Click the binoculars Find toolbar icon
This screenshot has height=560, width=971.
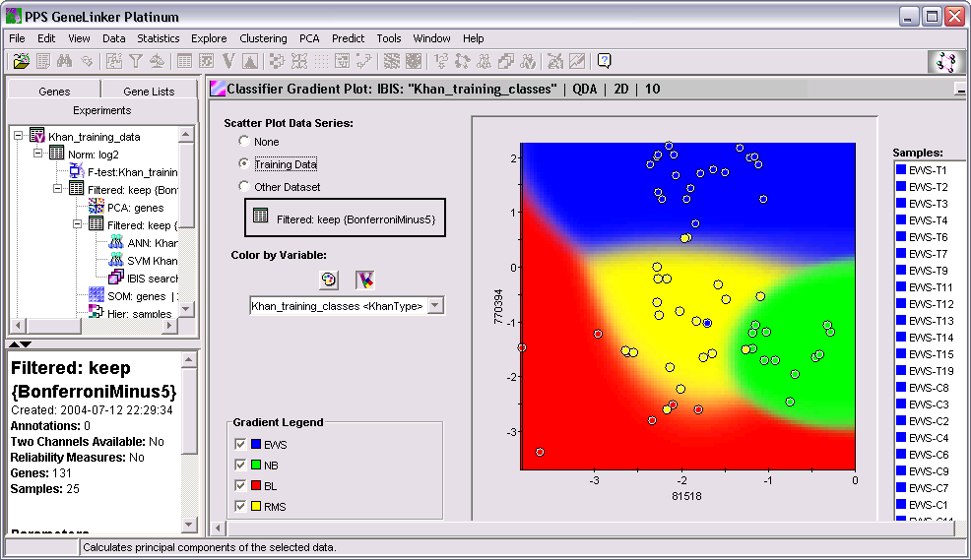pos(64,61)
